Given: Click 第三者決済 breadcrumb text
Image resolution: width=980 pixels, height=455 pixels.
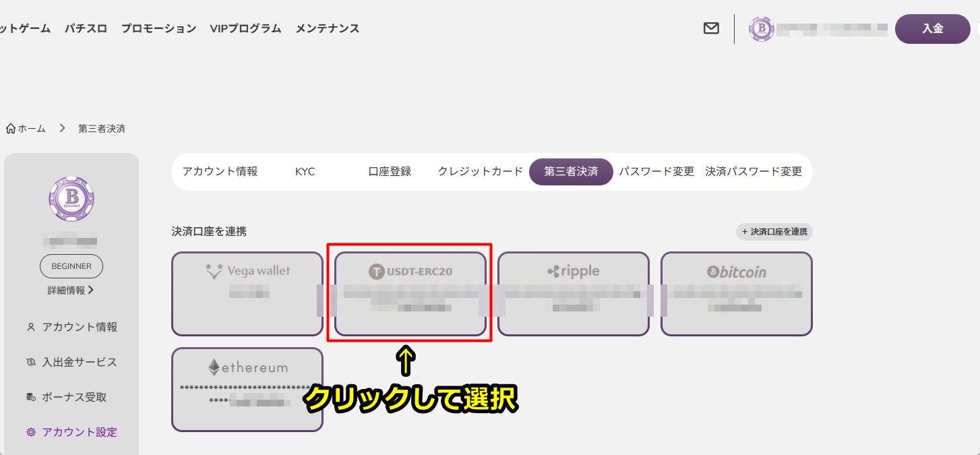Looking at the screenshot, I should pos(102,128).
